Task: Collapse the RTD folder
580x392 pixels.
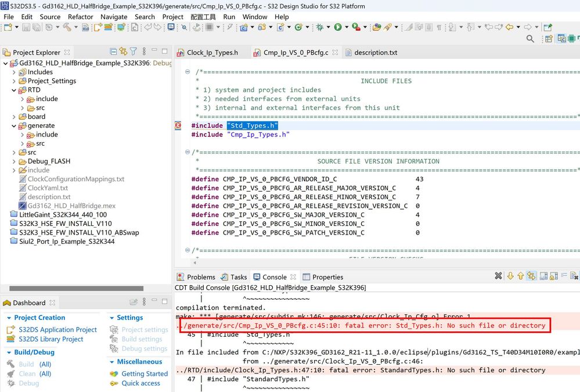Action: tap(13, 89)
